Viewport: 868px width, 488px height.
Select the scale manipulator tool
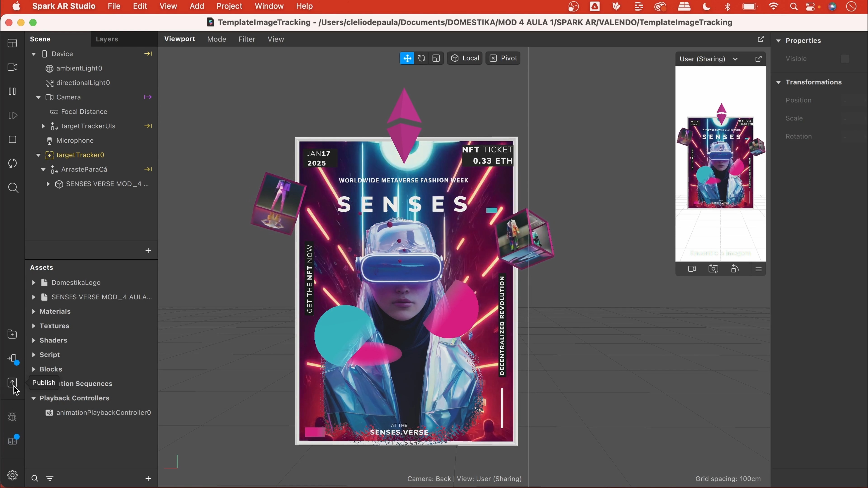click(x=436, y=58)
